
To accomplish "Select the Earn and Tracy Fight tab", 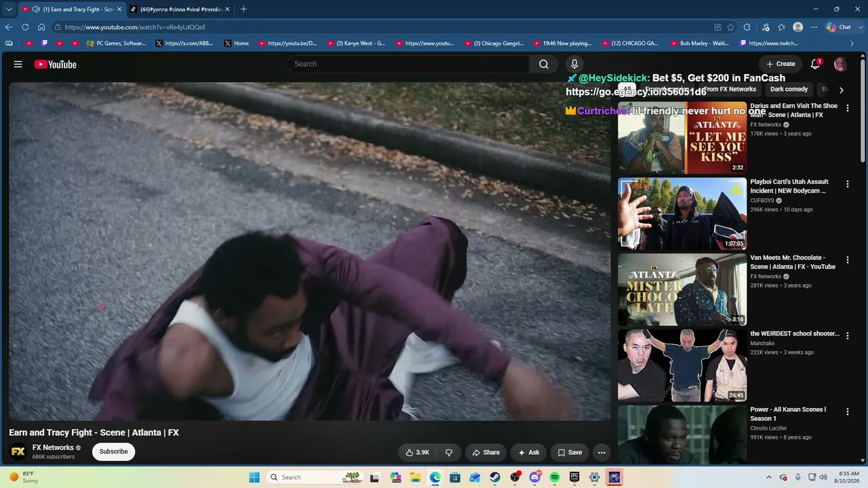I will (x=72, y=9).
